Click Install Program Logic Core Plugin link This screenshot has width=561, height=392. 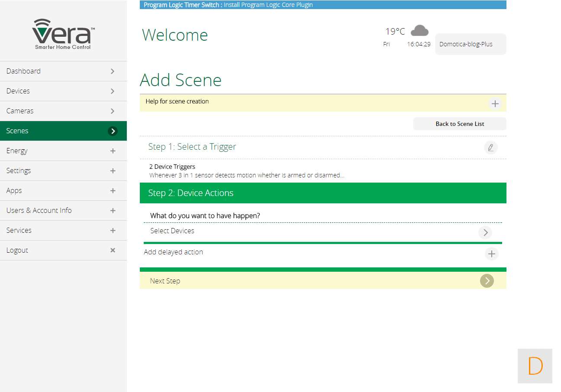[x=268, y=5]
